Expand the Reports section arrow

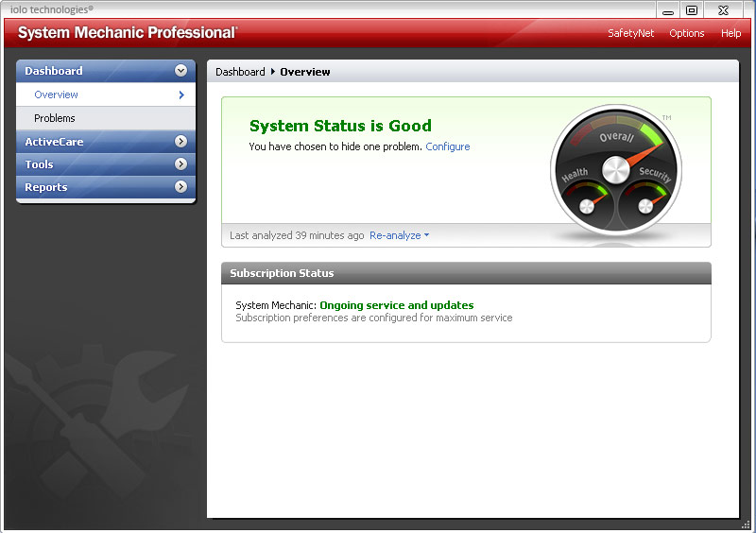pyautogui.click(x=180, y=187)
